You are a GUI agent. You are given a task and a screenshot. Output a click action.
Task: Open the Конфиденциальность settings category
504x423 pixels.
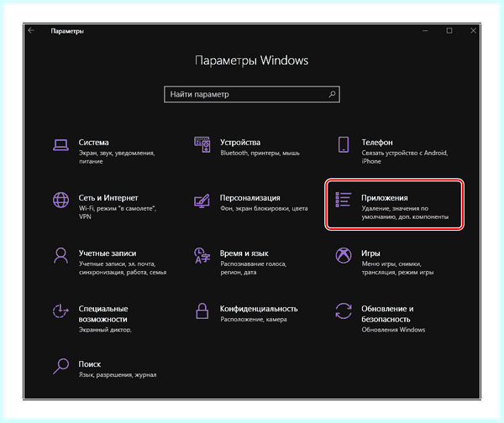[252, 313]
